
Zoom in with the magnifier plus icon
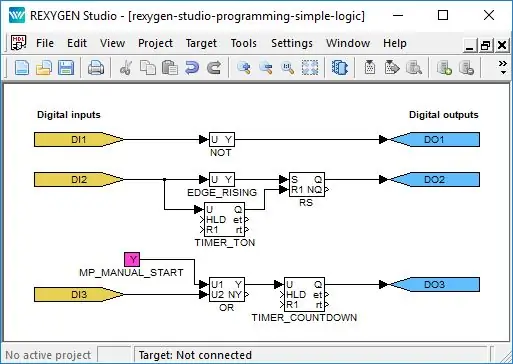[244, 68]
